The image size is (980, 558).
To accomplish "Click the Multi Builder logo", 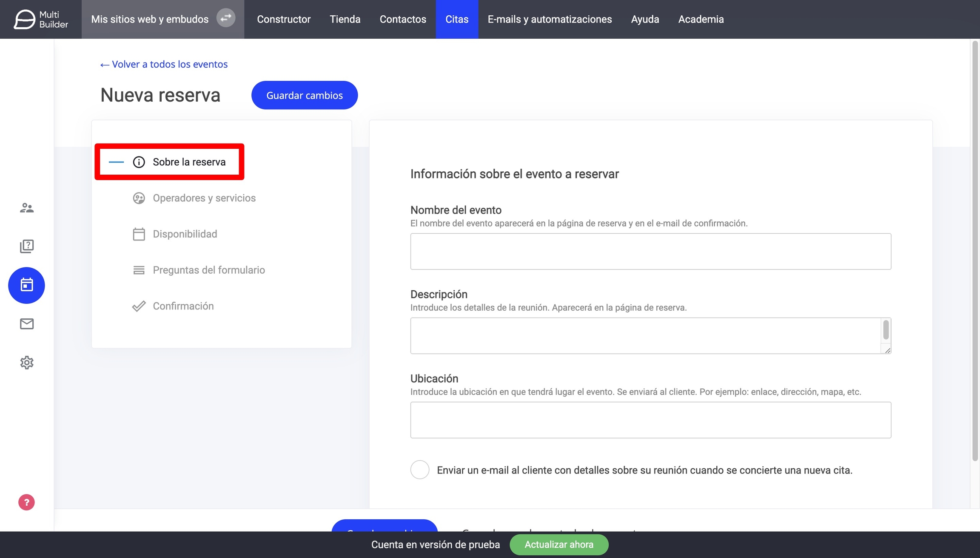I will [x=40, y=19].
